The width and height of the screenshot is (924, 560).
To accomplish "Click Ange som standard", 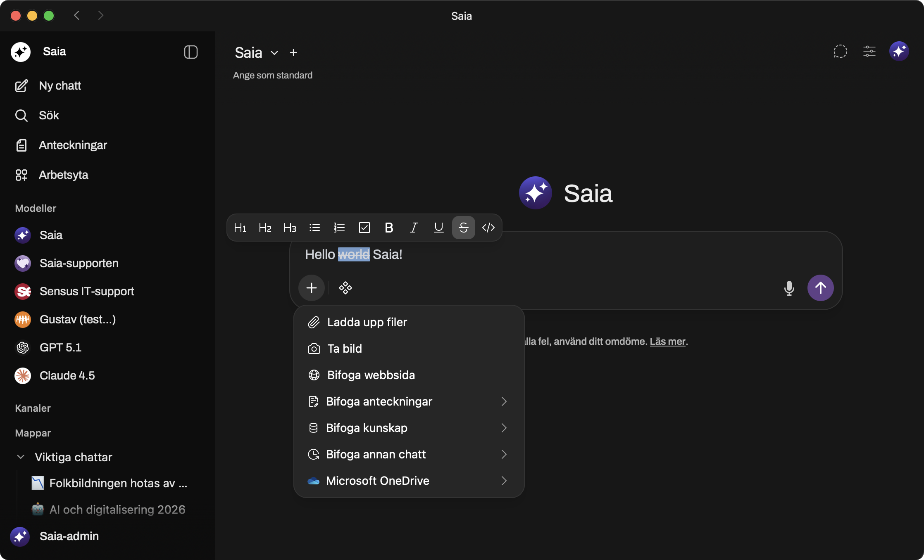I will click(273, 75).
